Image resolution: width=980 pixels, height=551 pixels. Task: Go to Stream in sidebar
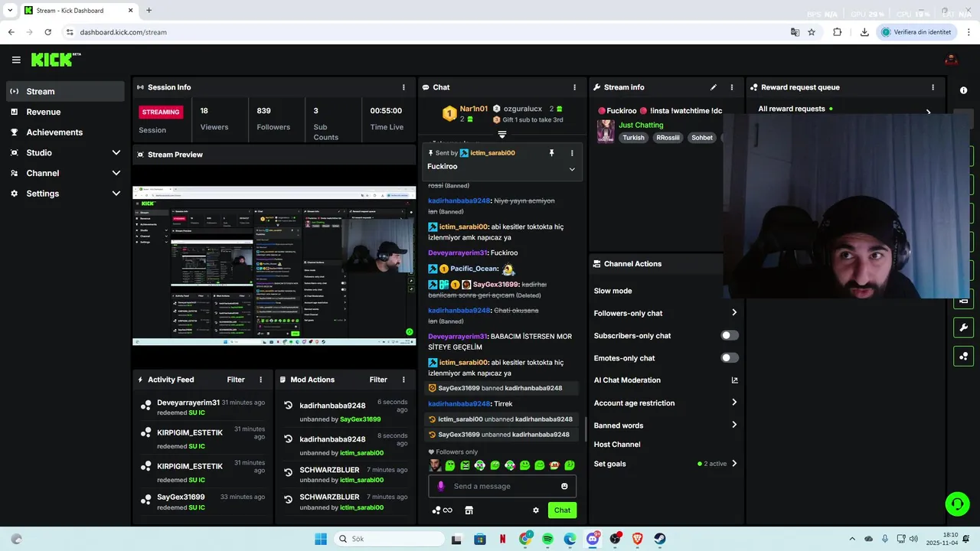(x=65, y=91)
